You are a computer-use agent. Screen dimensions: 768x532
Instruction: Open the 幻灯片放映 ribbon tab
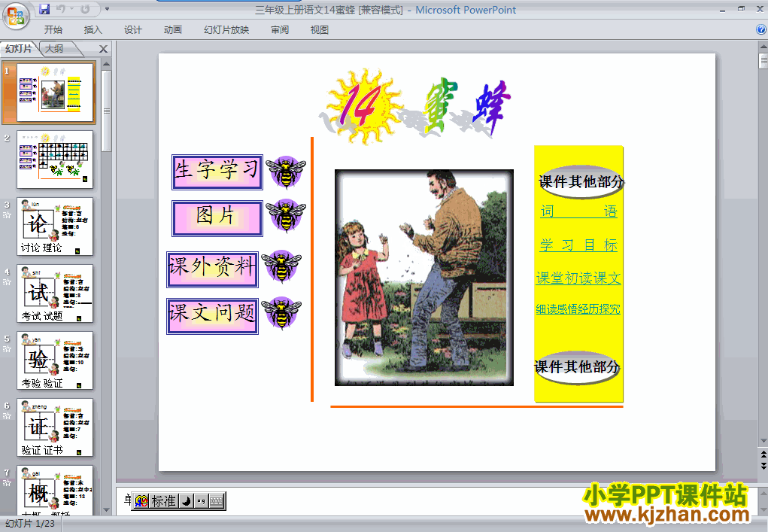pos(226,30)
